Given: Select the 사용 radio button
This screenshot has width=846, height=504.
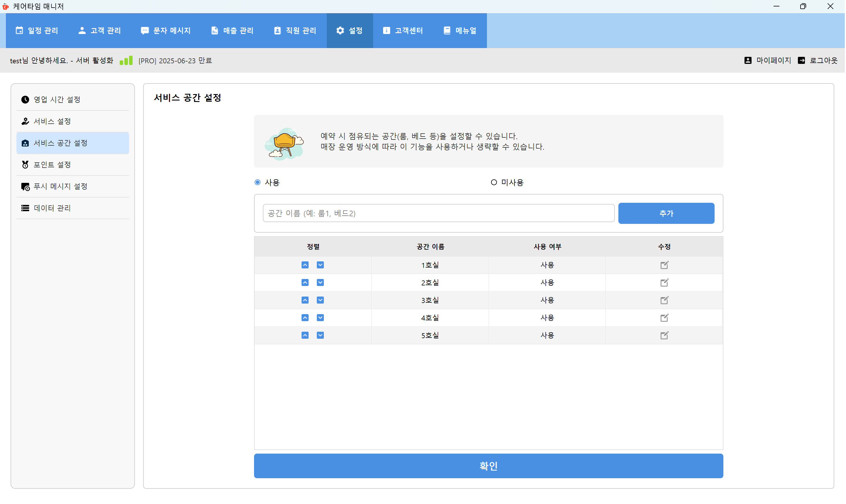Looking at the screenshot, I should [257, 182].
